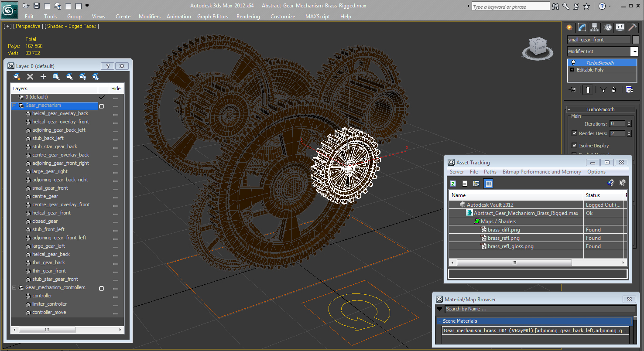Image resolution: width=644 pixels, height=351 pixels.
Task: Toggle Show End Result icon
Action: [x=588, y=89]
